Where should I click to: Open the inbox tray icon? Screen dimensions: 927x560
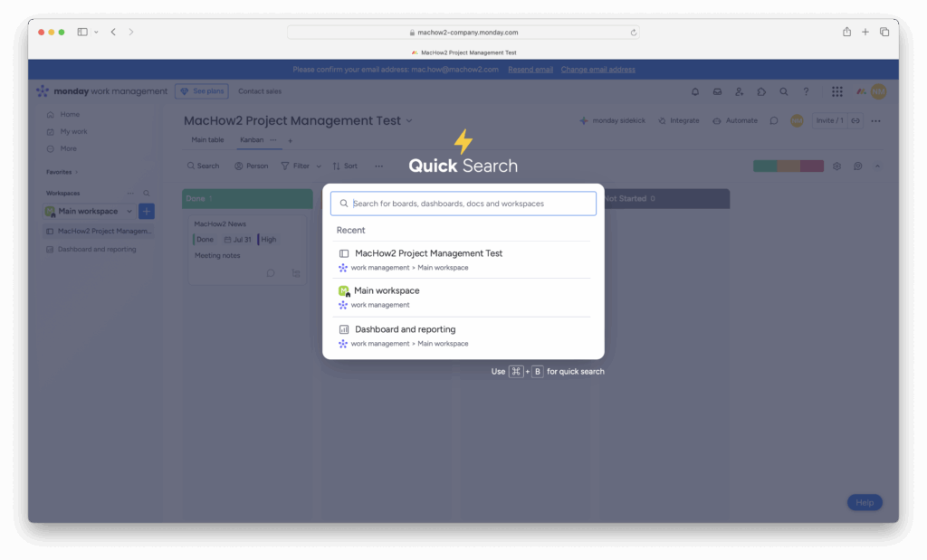(x=717, y=91)
